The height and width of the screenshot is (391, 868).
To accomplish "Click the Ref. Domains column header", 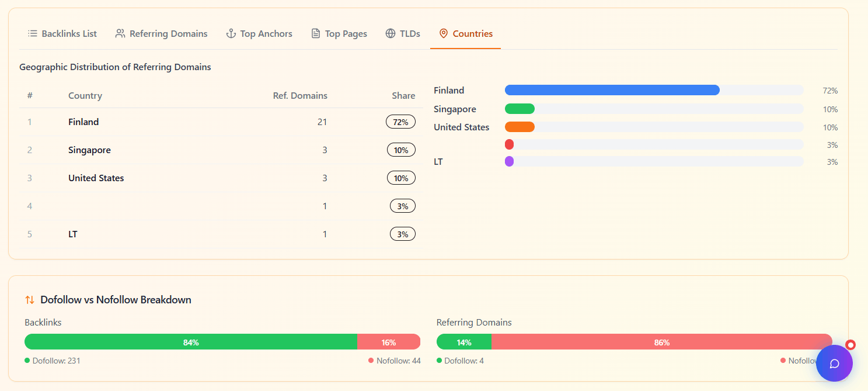I will [x=300, y=96].
